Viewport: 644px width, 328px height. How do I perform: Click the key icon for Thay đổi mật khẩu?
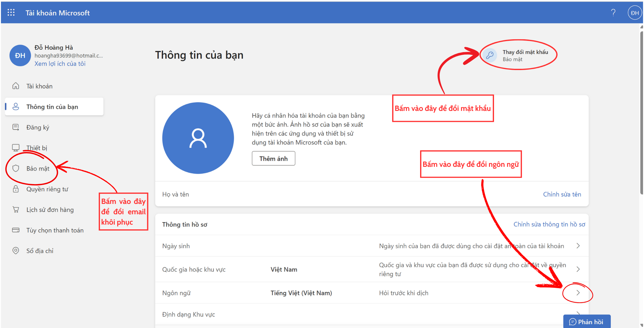490,55
